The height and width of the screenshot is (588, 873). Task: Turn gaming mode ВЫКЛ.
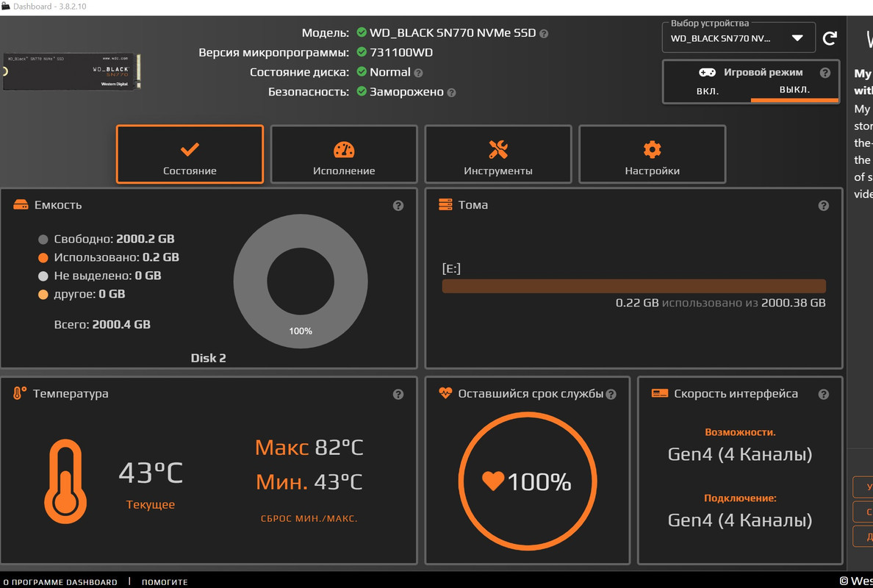(794, 90)
